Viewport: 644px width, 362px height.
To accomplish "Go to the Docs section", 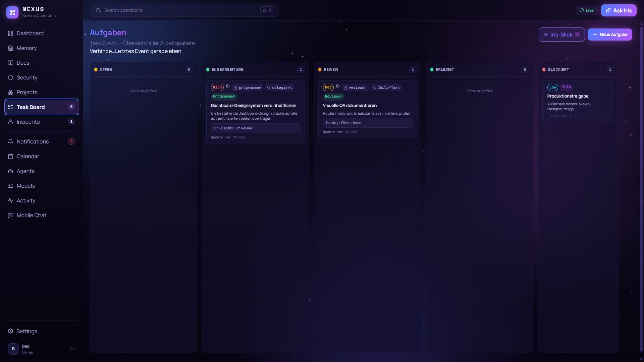I will tap(41, 63).
